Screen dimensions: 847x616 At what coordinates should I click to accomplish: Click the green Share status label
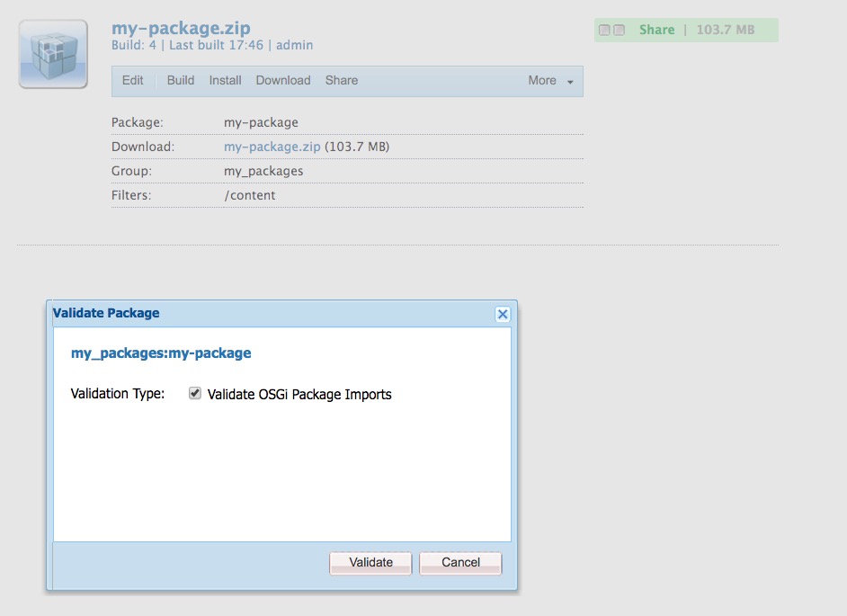[x=656, y=30]
